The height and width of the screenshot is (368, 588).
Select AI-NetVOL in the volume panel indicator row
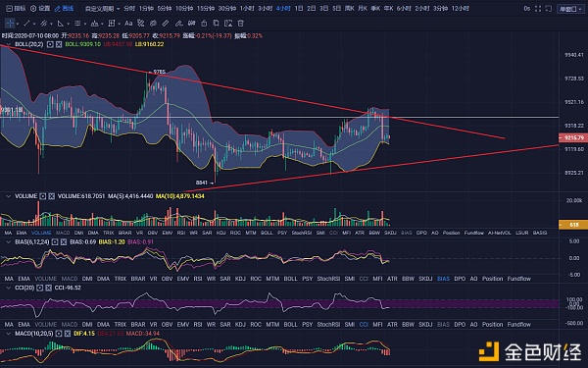(x=499, y=233)
